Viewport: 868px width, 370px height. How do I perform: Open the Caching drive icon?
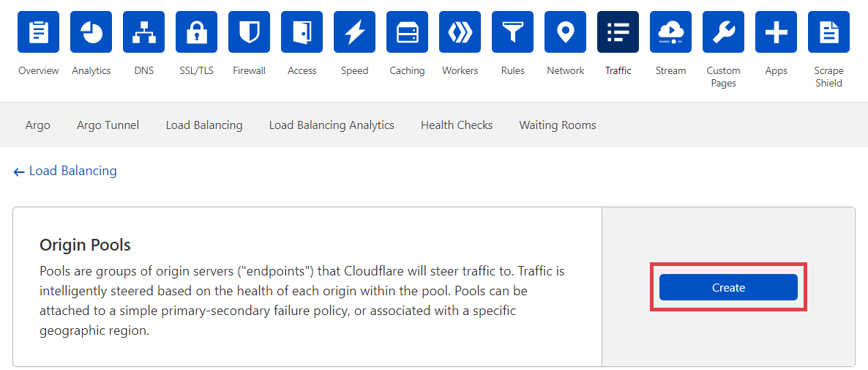point(407,32)
